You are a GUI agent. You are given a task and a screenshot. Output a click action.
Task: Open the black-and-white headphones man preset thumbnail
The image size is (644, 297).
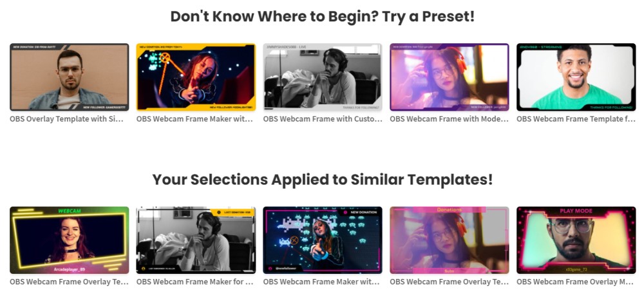point(323,77)
